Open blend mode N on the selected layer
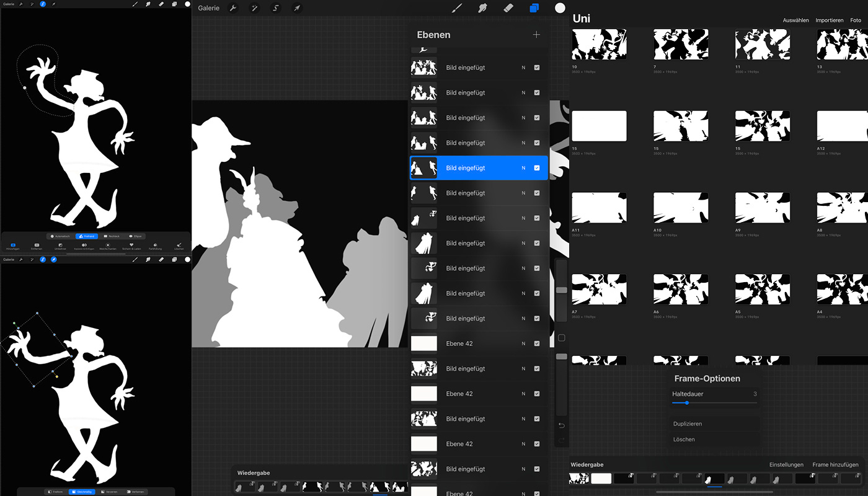868x496 pixels. [x=523, y=168]
